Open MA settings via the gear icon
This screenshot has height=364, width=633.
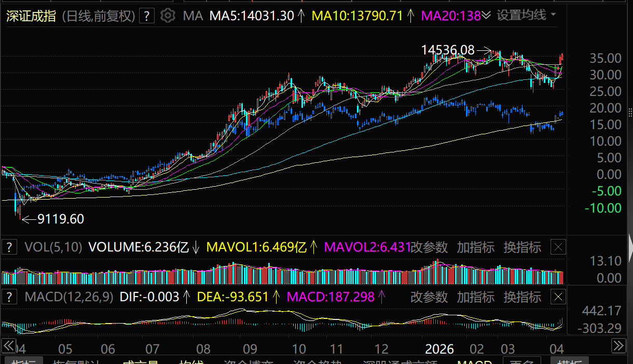pos(168,16)
